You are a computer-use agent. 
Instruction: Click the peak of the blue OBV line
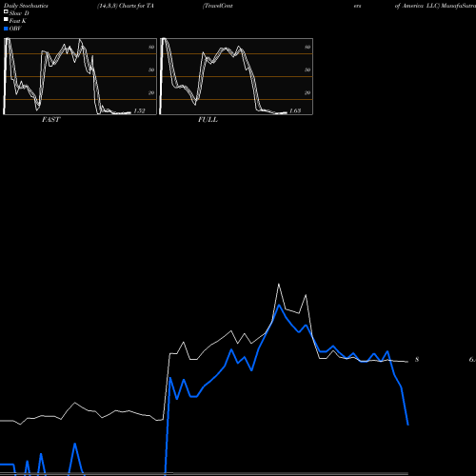(279, 305)
